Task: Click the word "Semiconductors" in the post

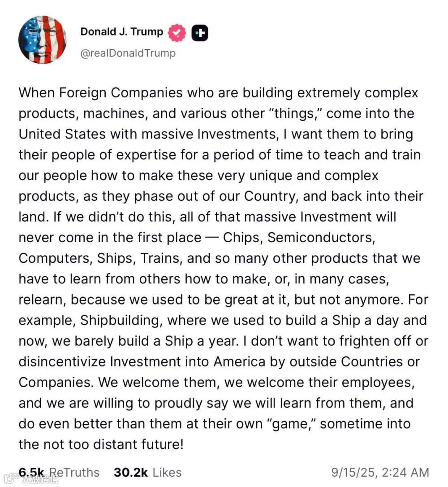Action: pos(321,238)
